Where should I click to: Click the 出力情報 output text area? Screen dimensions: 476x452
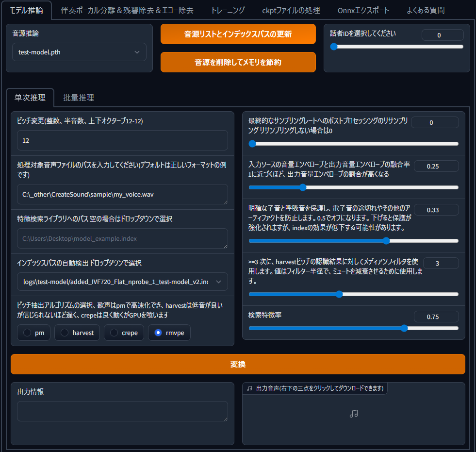(122, 411)
